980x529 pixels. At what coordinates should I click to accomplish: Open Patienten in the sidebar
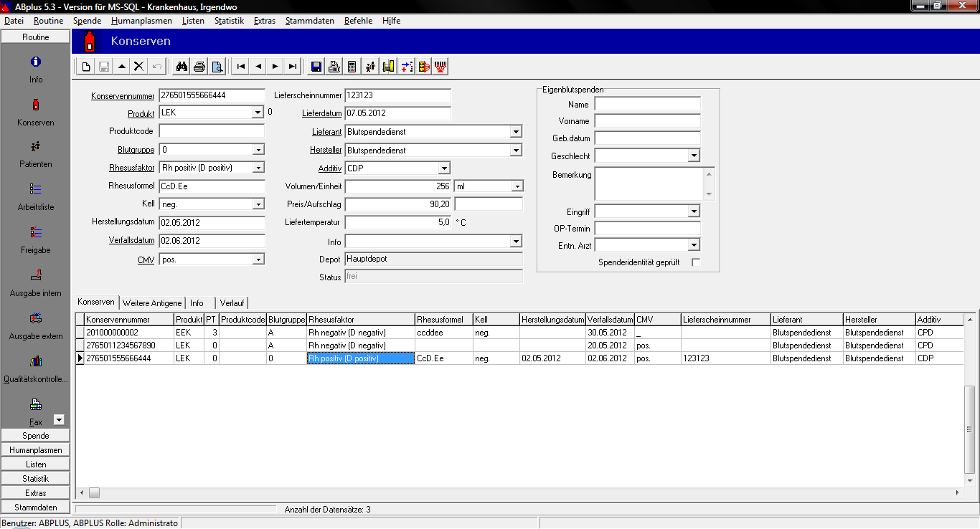click(x=36, y=153)
